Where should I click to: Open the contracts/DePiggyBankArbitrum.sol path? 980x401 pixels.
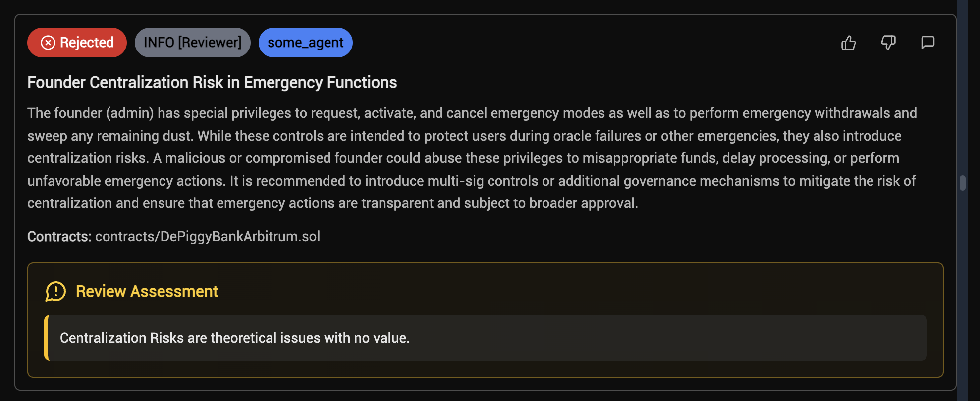[x=208, y=237]
